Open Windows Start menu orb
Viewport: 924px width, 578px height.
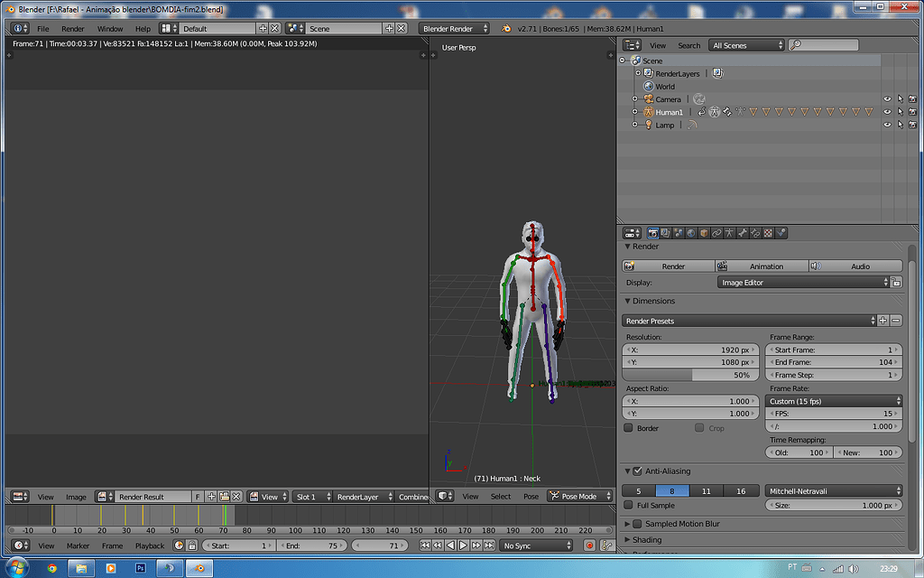point(16,568)
